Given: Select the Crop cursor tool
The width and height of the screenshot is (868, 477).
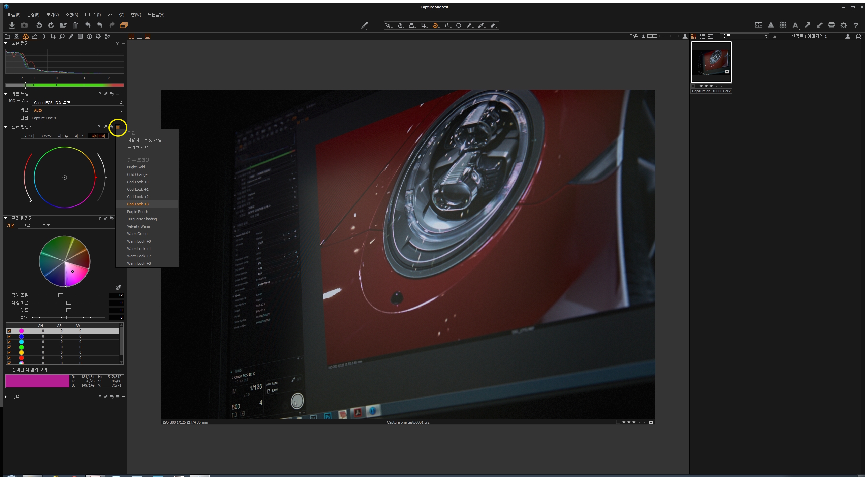Looking at the screenshot, I should click(423, 26).
